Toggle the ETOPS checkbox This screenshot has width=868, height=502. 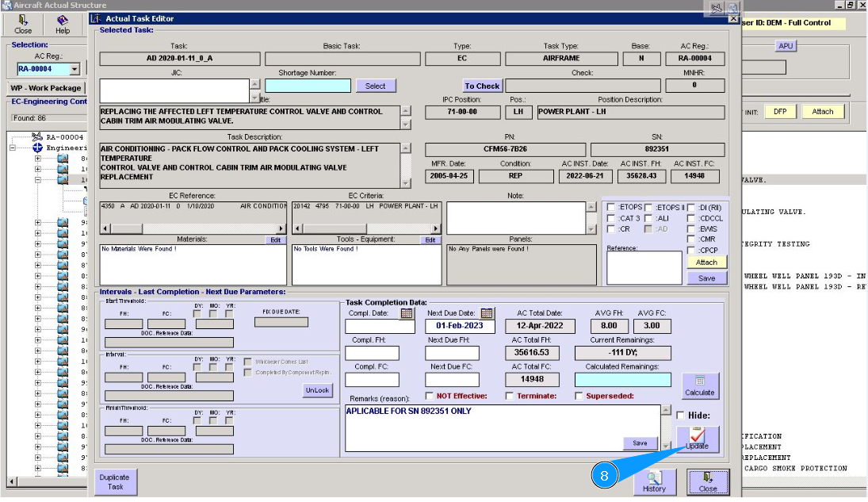click(x=611, y=207)
